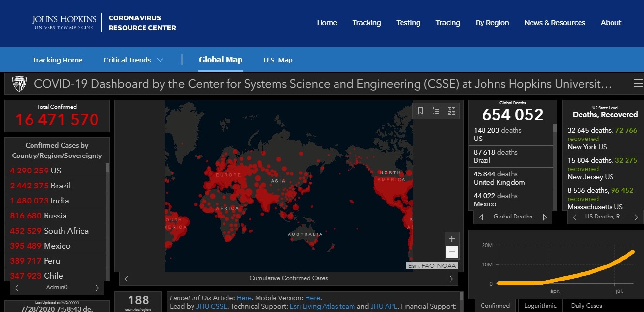Go to next Admin0 list page
Viewport: 644px width, 312px height.
pyautogui.click(x=97, y=288)
